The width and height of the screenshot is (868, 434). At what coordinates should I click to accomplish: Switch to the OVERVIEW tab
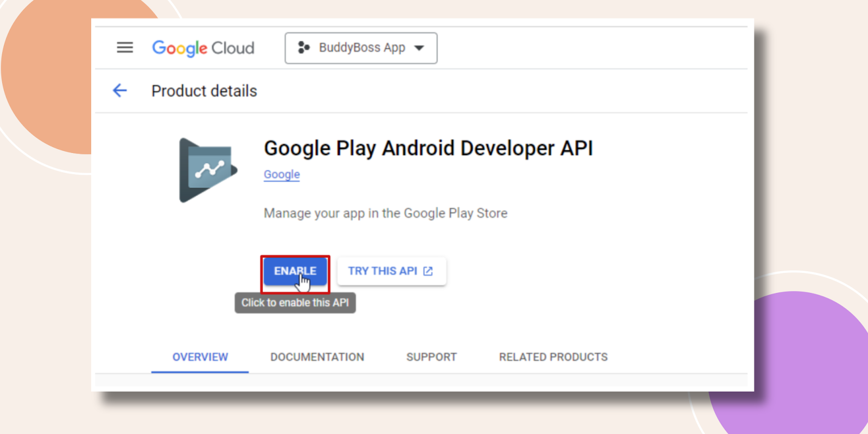point(200,357)
